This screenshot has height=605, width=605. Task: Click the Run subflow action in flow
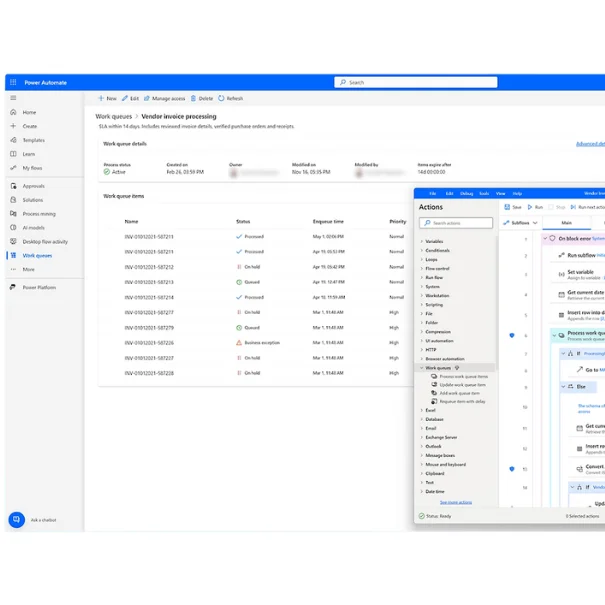pos(581,255)
